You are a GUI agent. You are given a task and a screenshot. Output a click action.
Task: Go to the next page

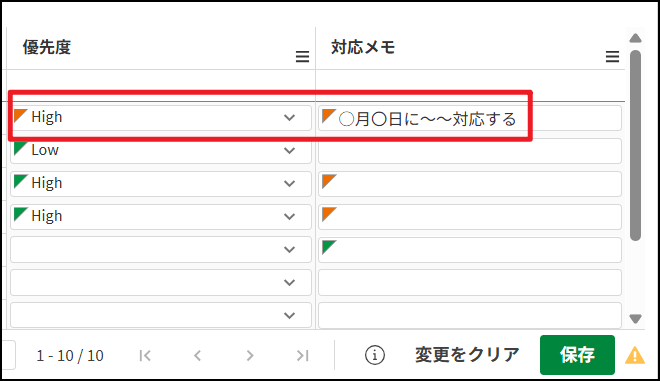click(x=250, y=356)
